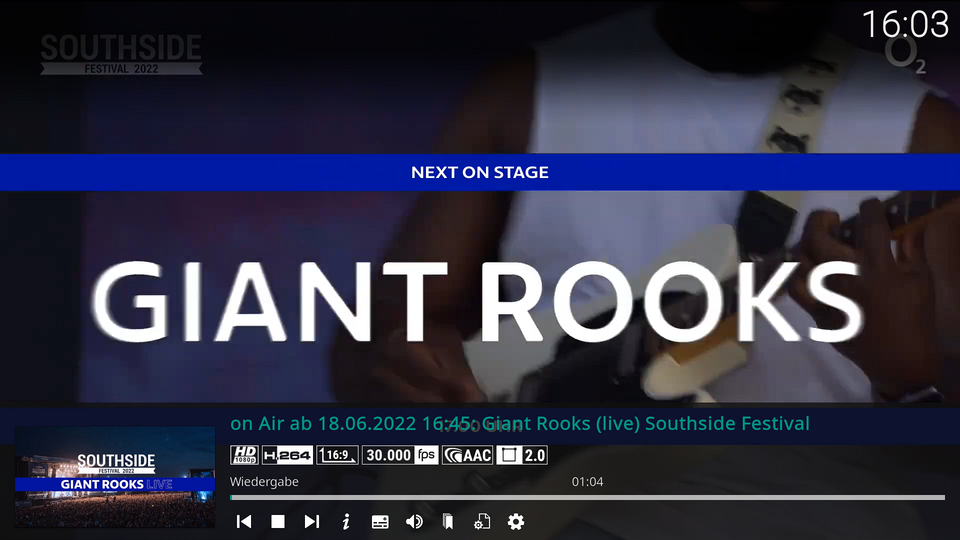This screenshot has height=540, width=960.
Task: Click the 2.0 audio channels badge
Action: click(x=522, y=456)
